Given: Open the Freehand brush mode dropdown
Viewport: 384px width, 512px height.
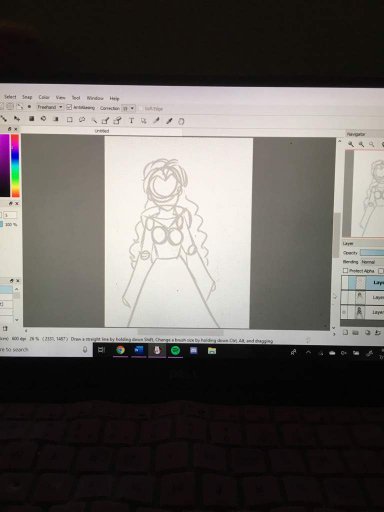Looking at the screenshot, I should pos(50,107).
